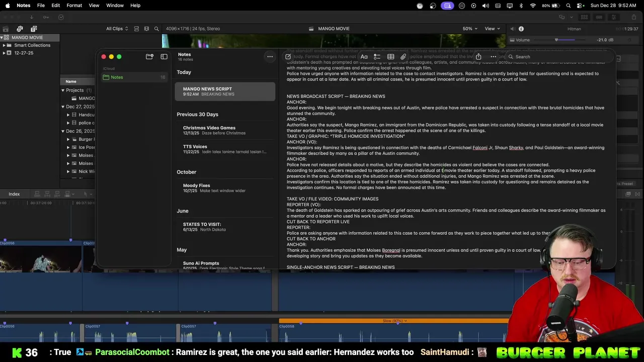Collapse Dec 26, 2025 group

pos(63,131)
